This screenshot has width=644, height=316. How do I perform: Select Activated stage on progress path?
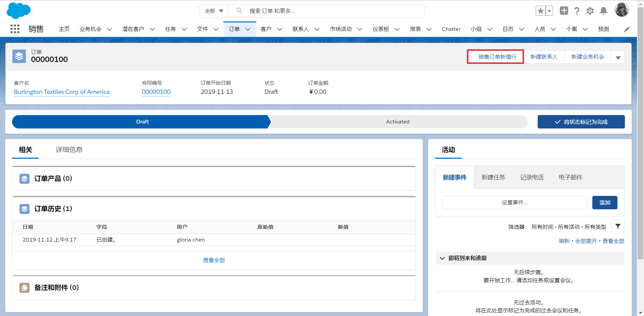397,121
